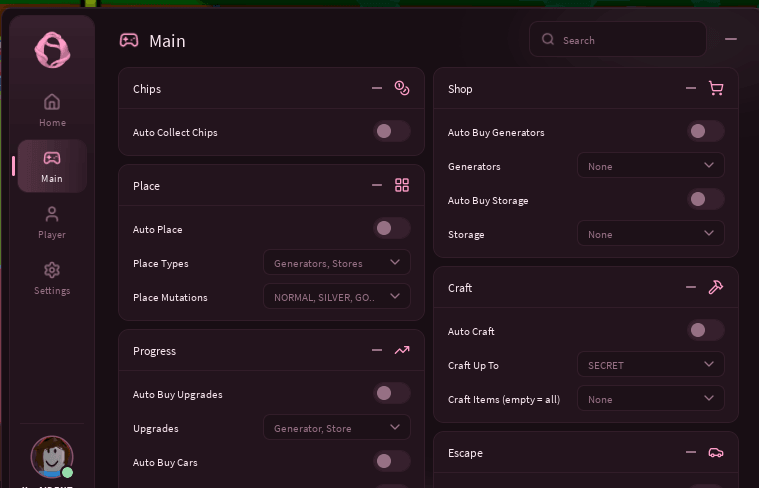Image resolution: width=759 pixels, height=488 pixels.
Task: Click the Craft Items (empty = all) label
Action: pos(504,400)
